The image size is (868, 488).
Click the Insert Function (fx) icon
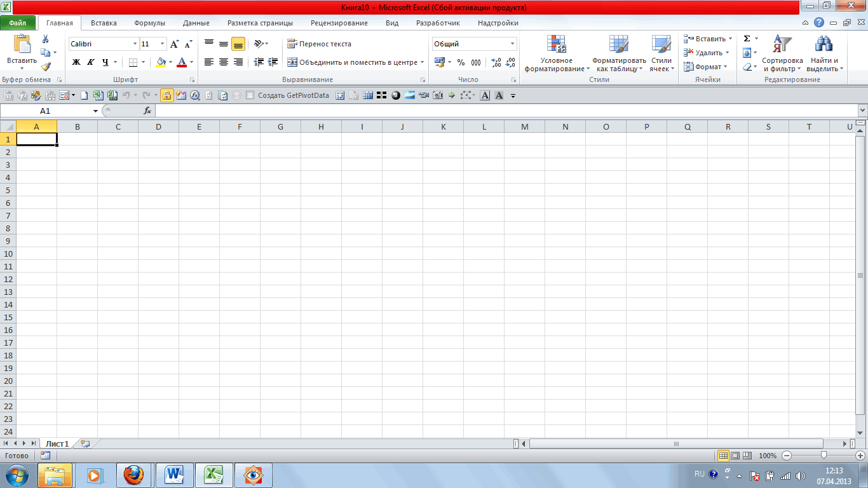click(147, 110)
